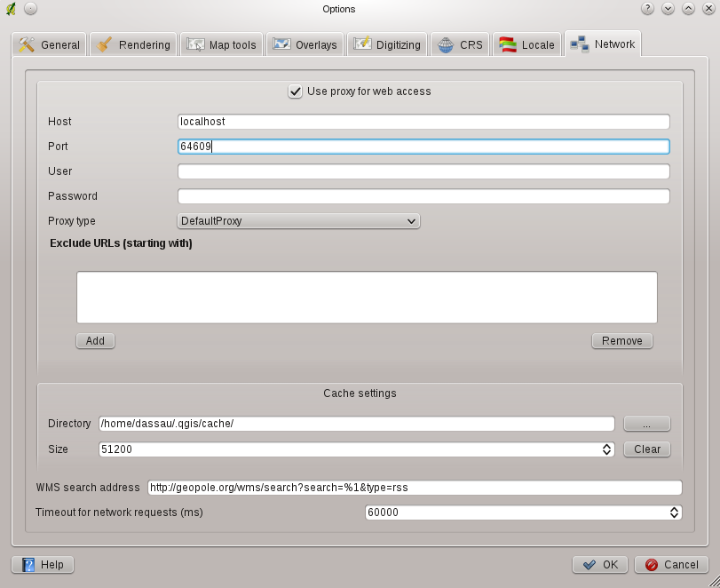Switch to the Locale tab

coord(526,44)
